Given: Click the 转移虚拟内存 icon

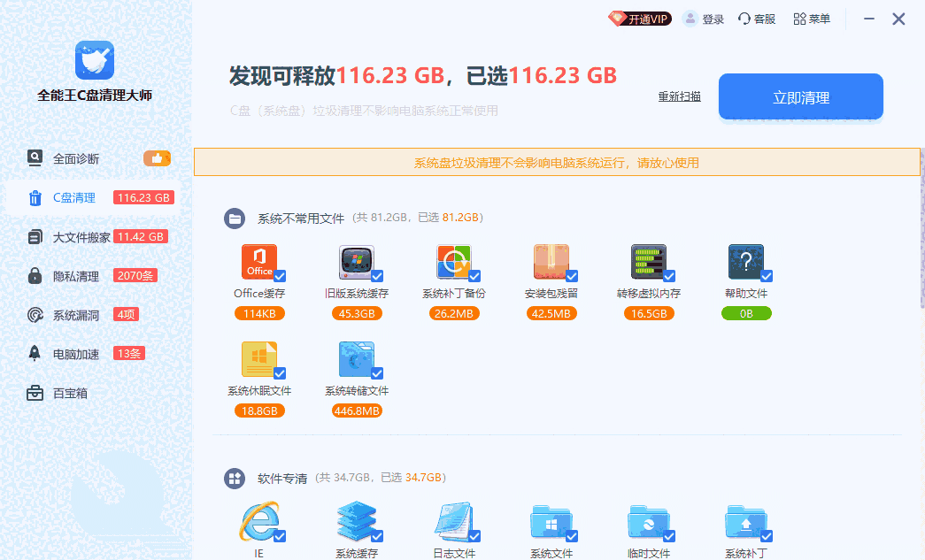Looking at the screenshot, I should point(649,262).
